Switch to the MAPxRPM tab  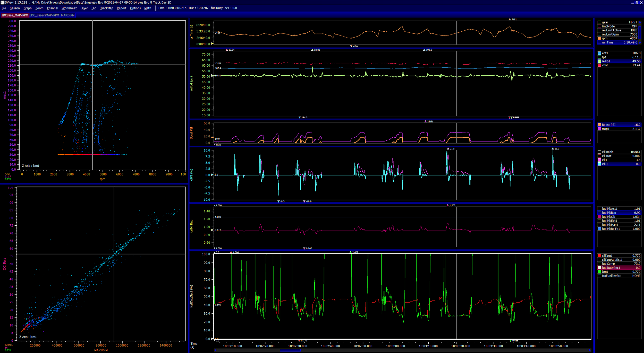pos(68,15)
